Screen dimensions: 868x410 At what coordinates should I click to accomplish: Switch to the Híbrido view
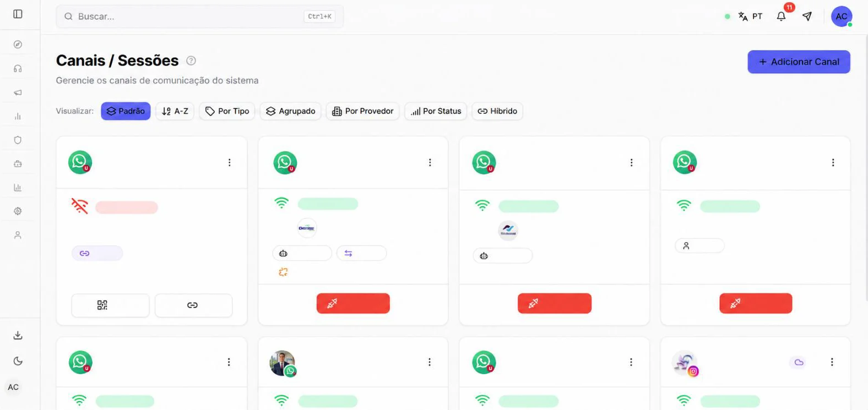[x=497, y=111]
